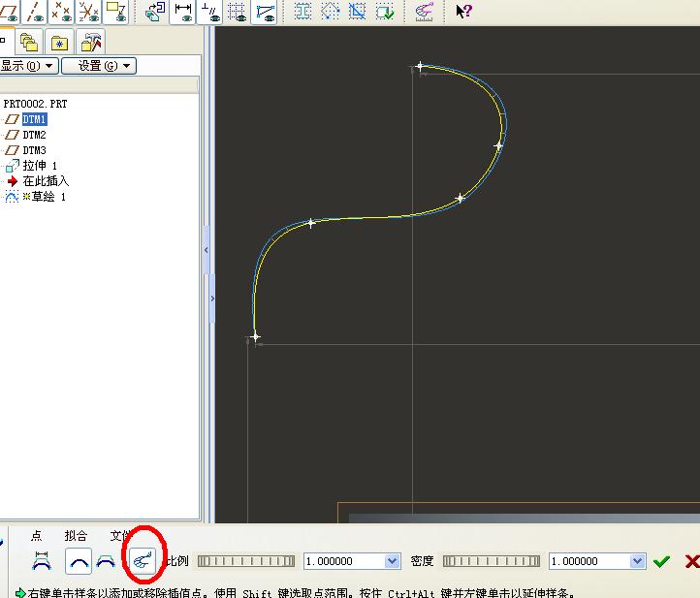
Task: Adjust the 比例 scale slider
Action: pyautogui.click(x=246, y=561)
